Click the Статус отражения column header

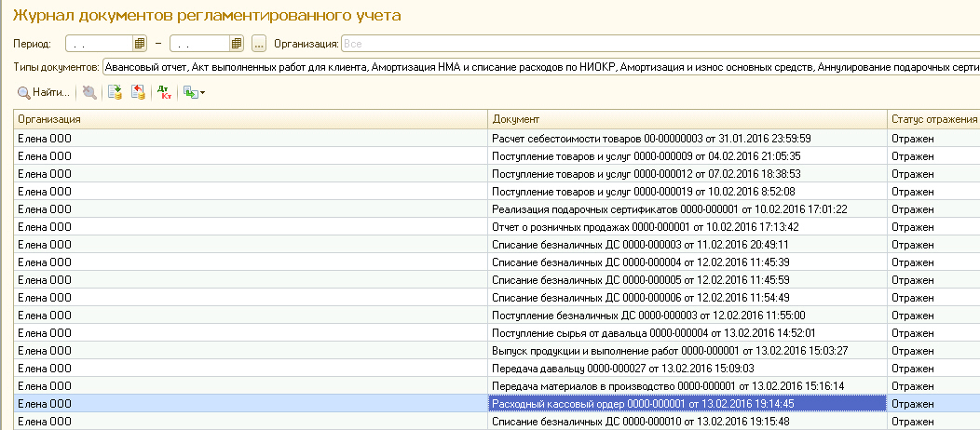coord(933,118)
